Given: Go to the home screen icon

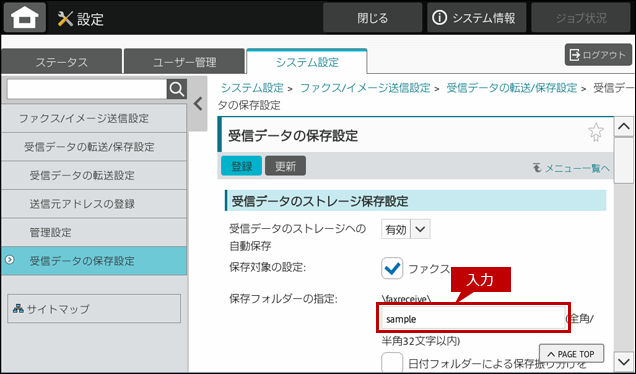Looking at the screenshot, I should 25,18.
